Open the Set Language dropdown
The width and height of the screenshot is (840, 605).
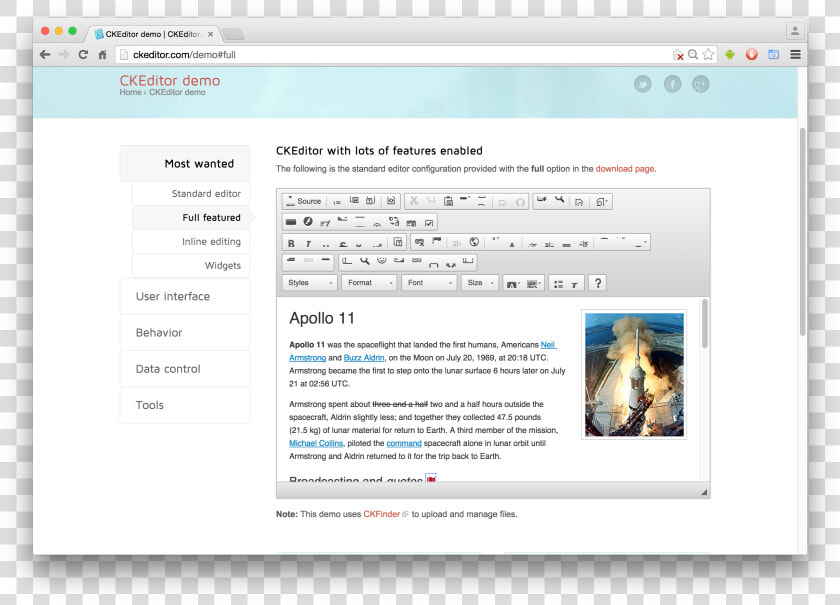[x=640, y=243]
